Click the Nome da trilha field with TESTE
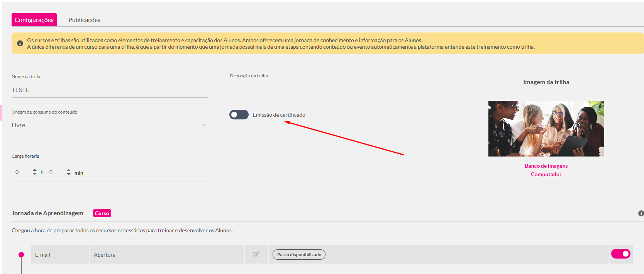Viewport: 644px width, 274px height. tap(109, 90)
